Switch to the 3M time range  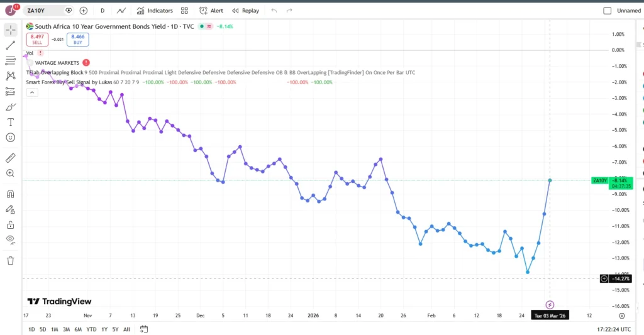pos(66,329)
